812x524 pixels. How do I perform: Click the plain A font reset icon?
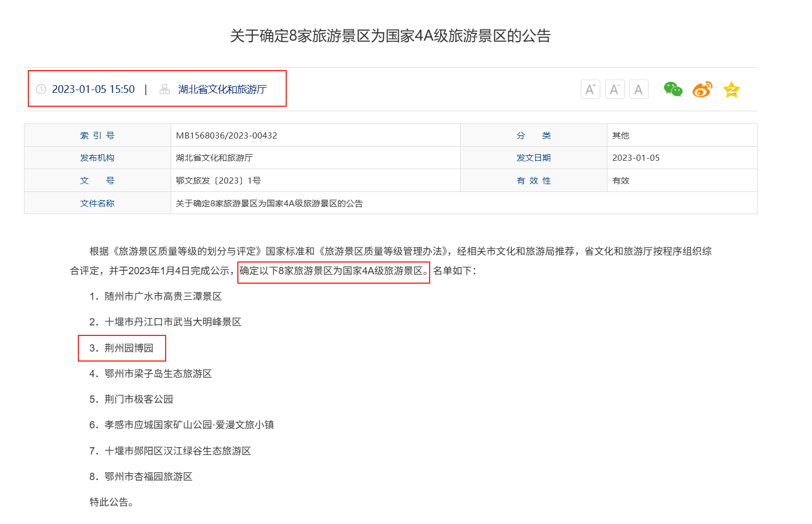[639, 89]
